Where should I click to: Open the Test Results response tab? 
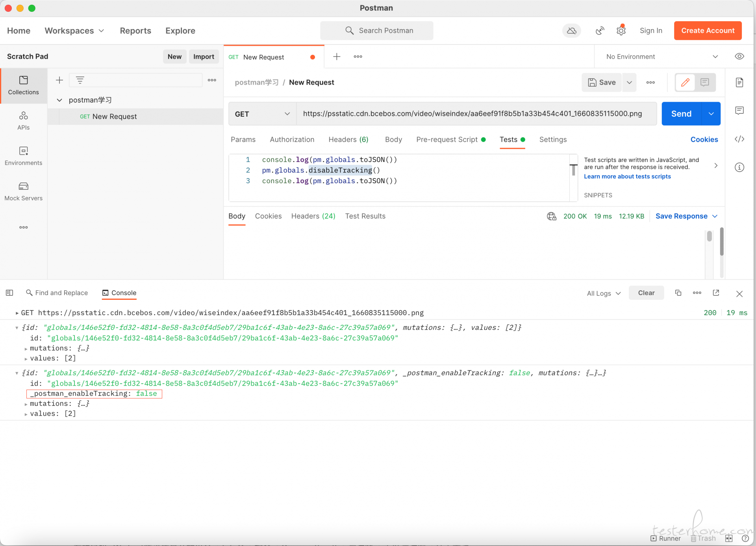click(365, 216)
